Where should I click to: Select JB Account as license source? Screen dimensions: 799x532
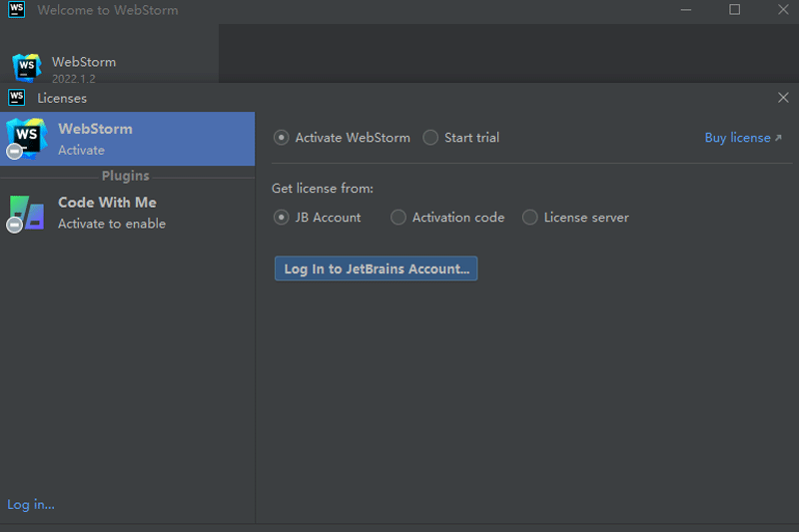282,217
